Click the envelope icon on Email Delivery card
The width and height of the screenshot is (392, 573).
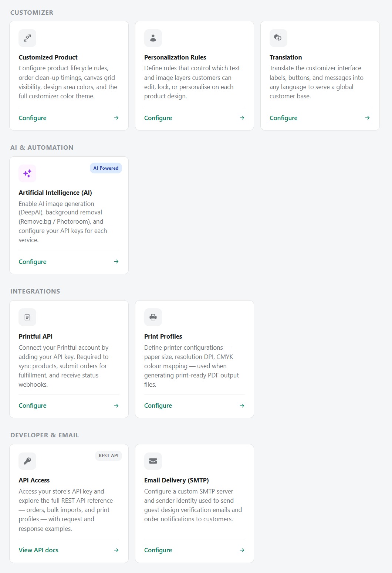153,461
